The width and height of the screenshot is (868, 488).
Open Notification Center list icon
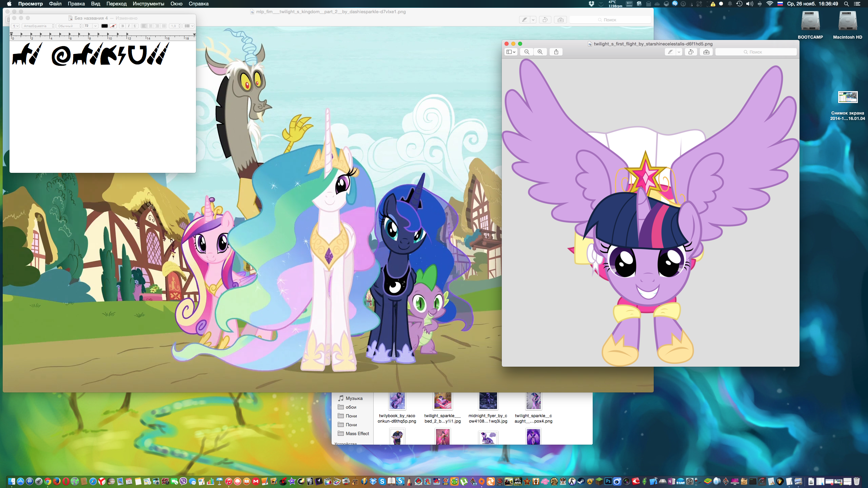point(857,4)
